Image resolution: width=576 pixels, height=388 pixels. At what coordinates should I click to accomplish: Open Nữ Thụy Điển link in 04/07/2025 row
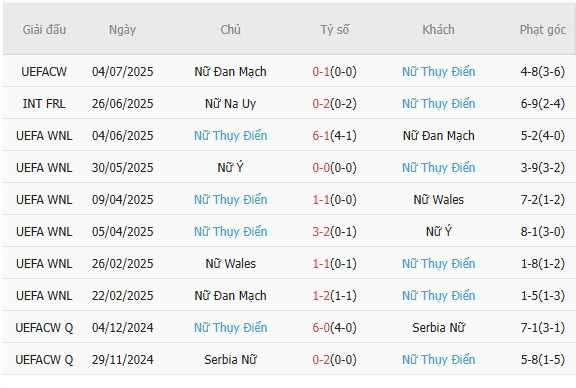click(x=438, y=72)
